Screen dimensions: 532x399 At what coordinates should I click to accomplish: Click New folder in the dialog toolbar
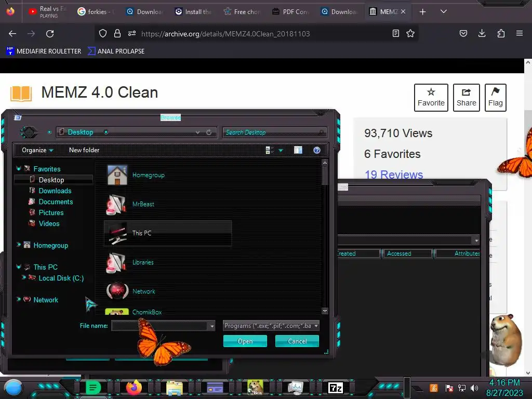pyautogui.click(x=84, y=150)
